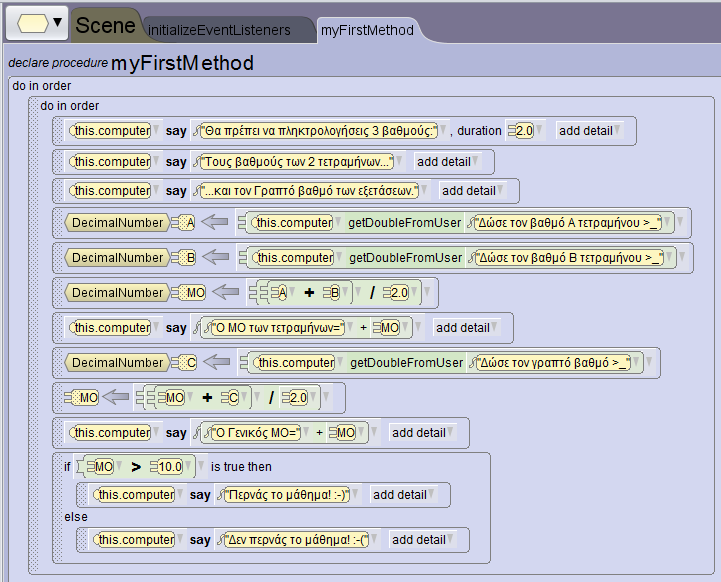Click the arrow in MO reassignment statement
The image size is (721, 582).
pos(115,397)
